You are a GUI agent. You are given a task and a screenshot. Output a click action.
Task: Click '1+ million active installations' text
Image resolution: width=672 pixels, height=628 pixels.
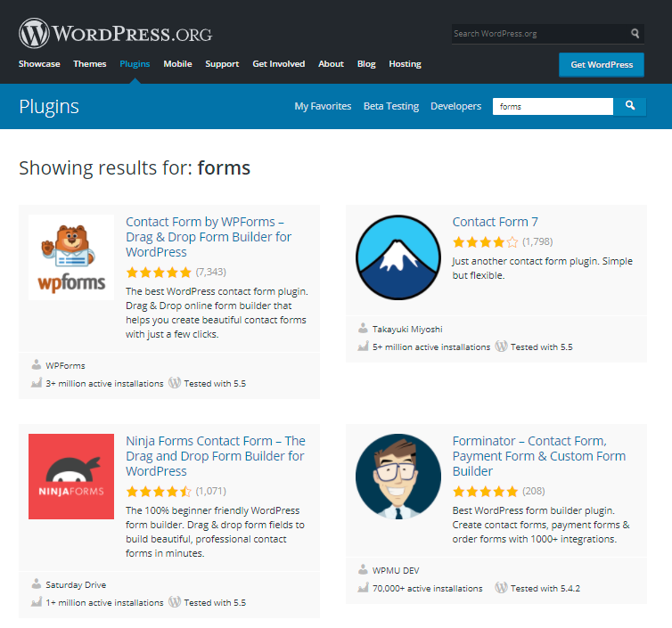pos(104,603)
